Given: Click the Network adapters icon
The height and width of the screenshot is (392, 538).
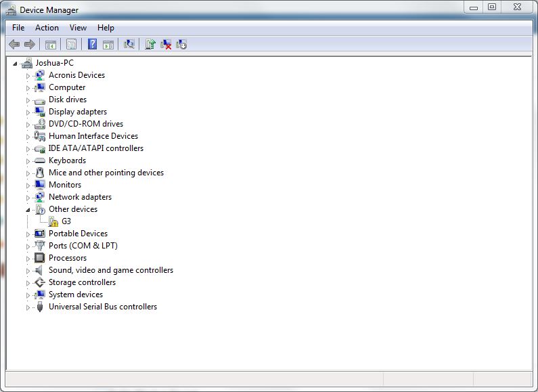Looking at the screenshot, I should click(40, 197).
